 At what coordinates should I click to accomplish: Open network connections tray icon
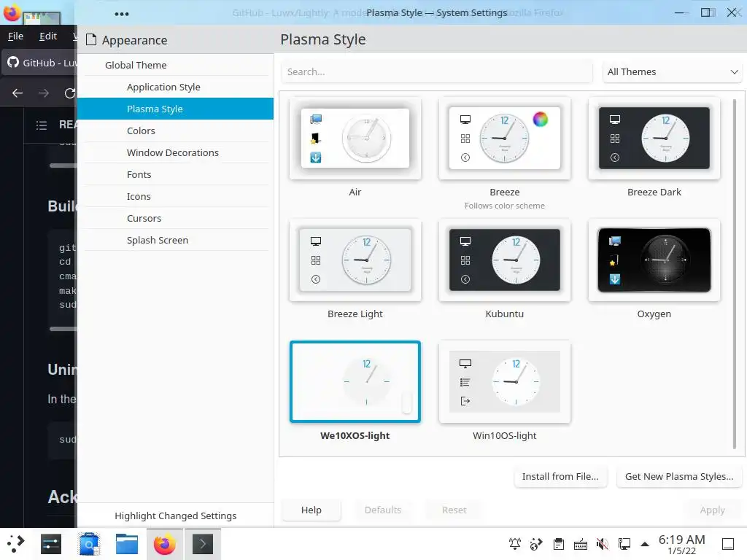[624, 544]
